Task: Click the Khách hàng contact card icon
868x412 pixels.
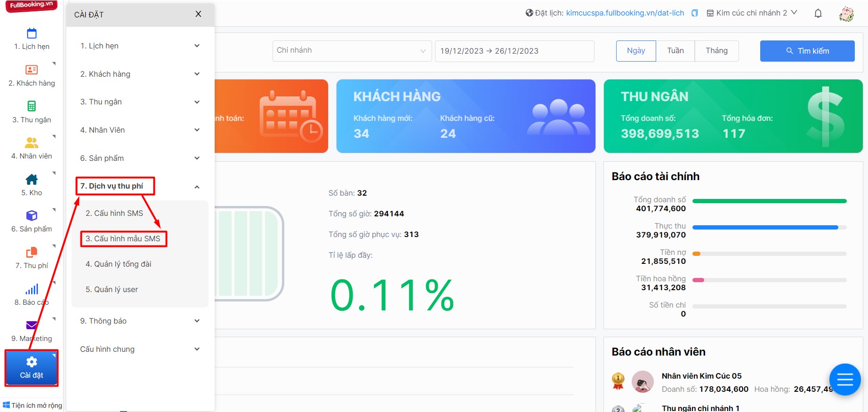Action: pyautogui.click(x=32, y=70)
